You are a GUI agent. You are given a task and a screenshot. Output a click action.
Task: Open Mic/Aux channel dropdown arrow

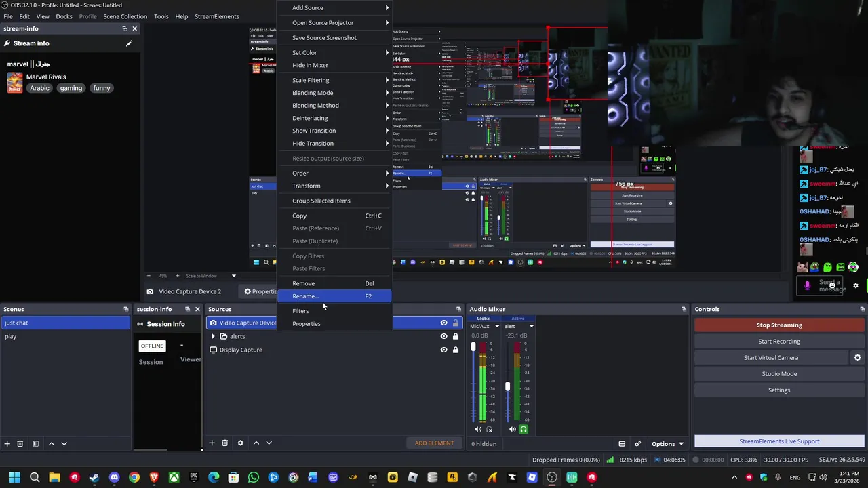click(497, 326)
